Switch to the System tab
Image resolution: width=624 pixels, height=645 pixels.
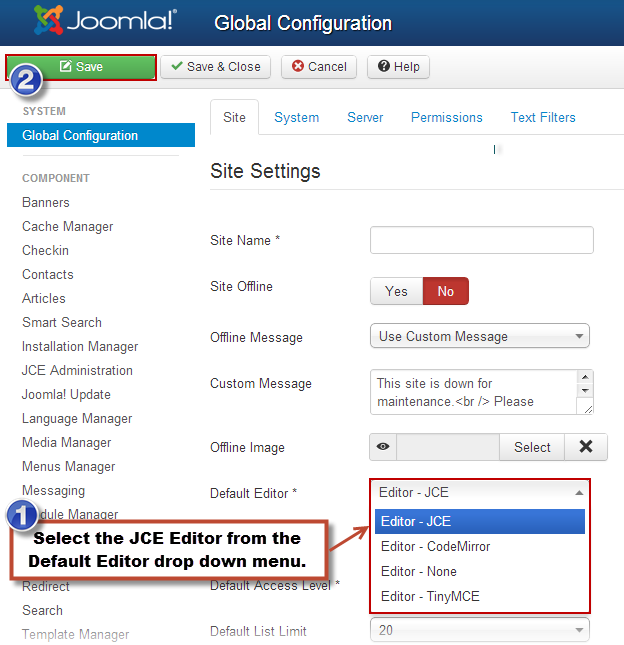tap(297, 118)
